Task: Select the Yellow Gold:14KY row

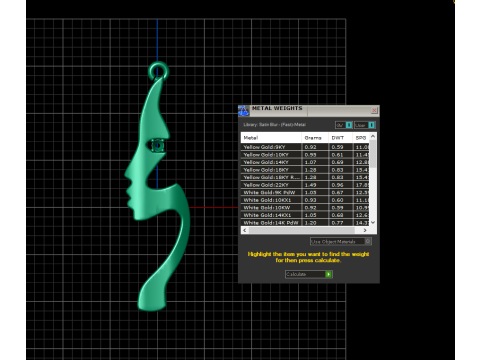Action: (x=305, y=162)
